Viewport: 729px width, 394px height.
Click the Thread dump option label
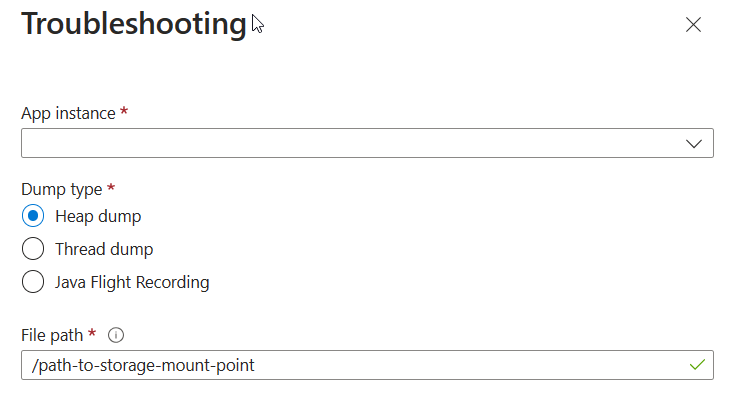[x=104, y=249]
